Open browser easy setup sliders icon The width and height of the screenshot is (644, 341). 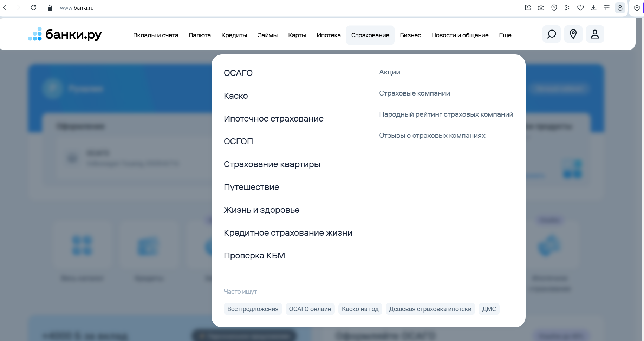(x=607, y=8)
